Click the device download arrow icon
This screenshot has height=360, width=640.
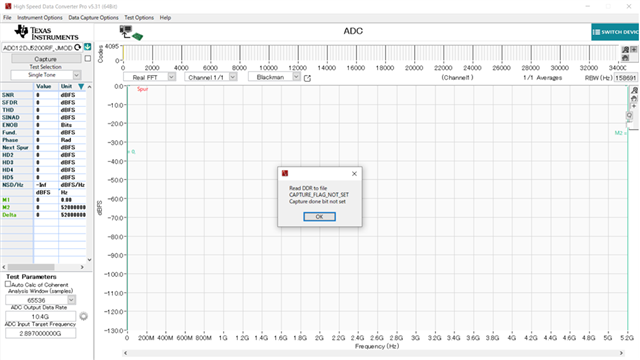87,47
